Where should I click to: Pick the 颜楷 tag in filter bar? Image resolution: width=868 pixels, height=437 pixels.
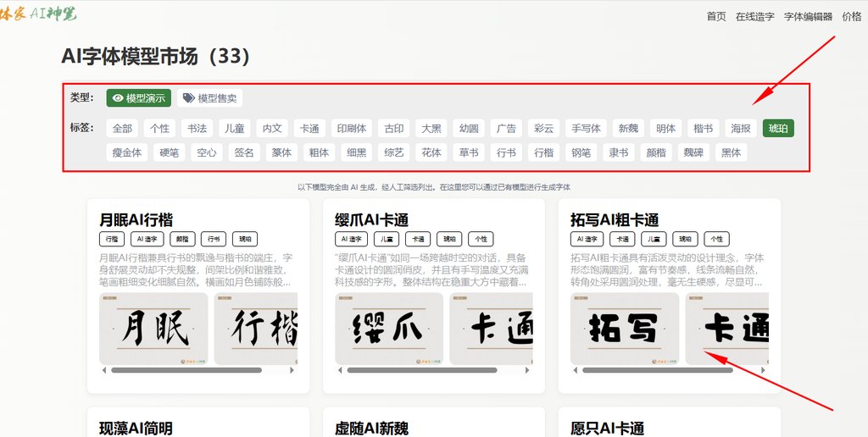pos(656,152)
